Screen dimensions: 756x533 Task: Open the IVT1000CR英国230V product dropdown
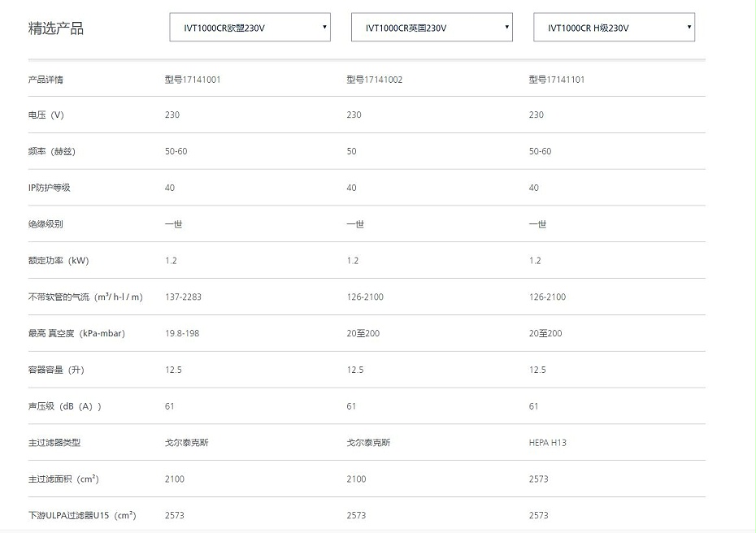click(432, 28)
